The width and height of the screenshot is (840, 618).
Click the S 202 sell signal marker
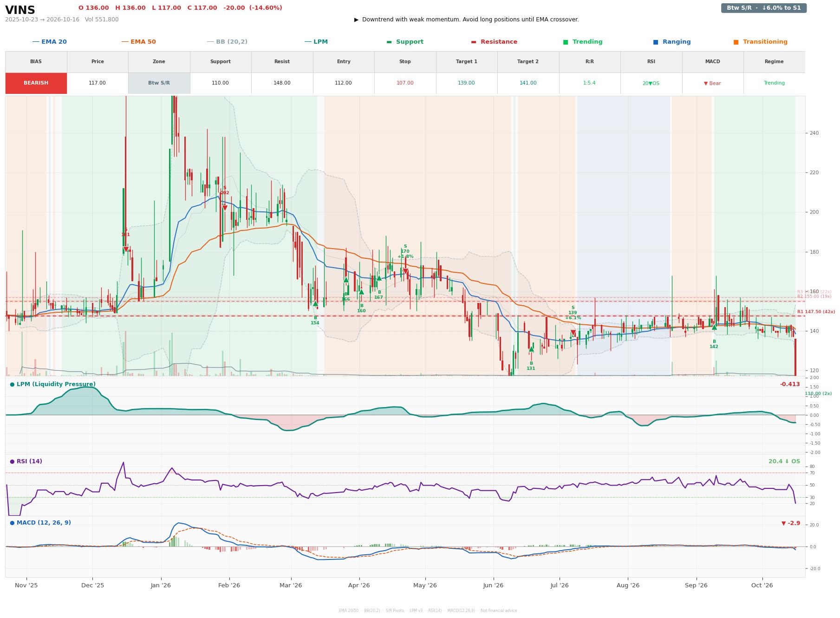click(225, 208)
